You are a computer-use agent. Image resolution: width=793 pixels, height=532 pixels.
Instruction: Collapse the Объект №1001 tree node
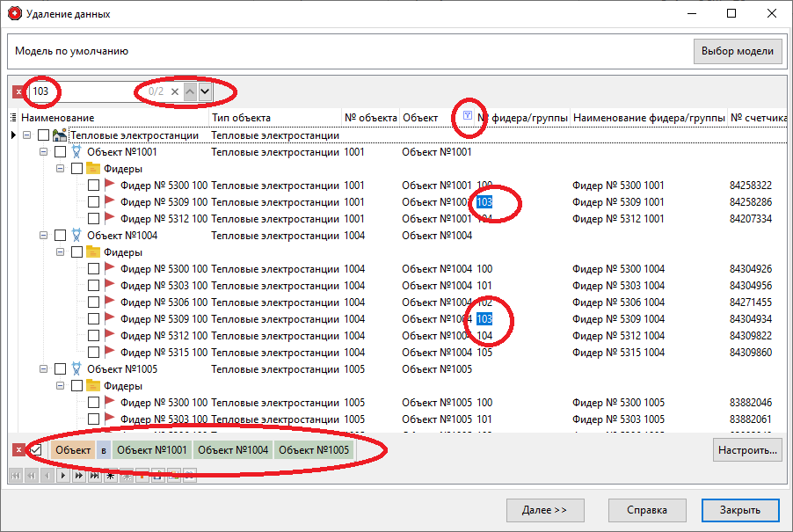click(44, 152)
